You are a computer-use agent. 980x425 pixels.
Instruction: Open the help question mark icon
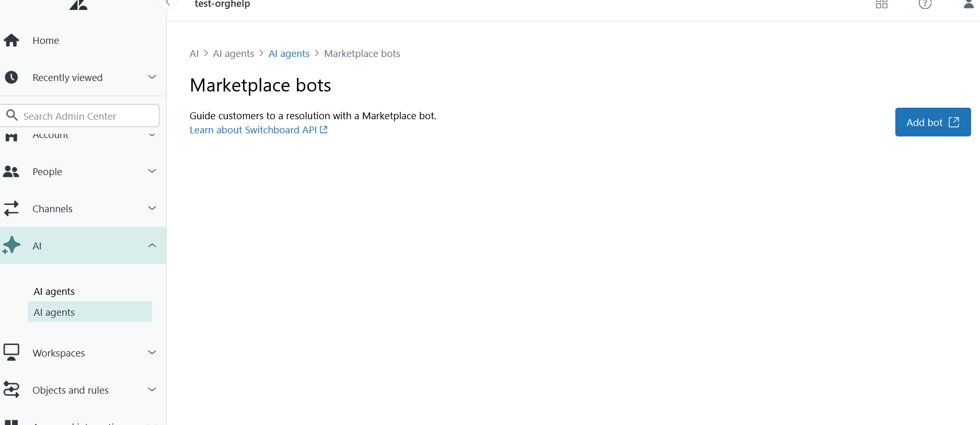click(925, 4)
